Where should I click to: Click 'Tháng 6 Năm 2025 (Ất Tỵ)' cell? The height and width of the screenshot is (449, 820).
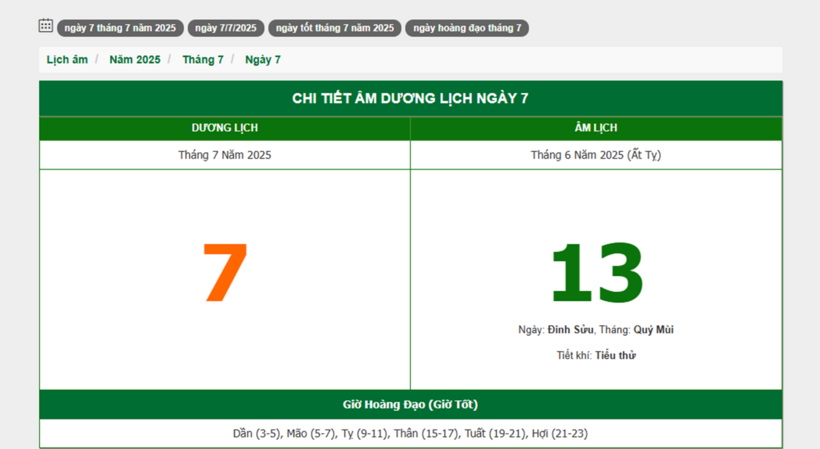click(x=596, y=155)
